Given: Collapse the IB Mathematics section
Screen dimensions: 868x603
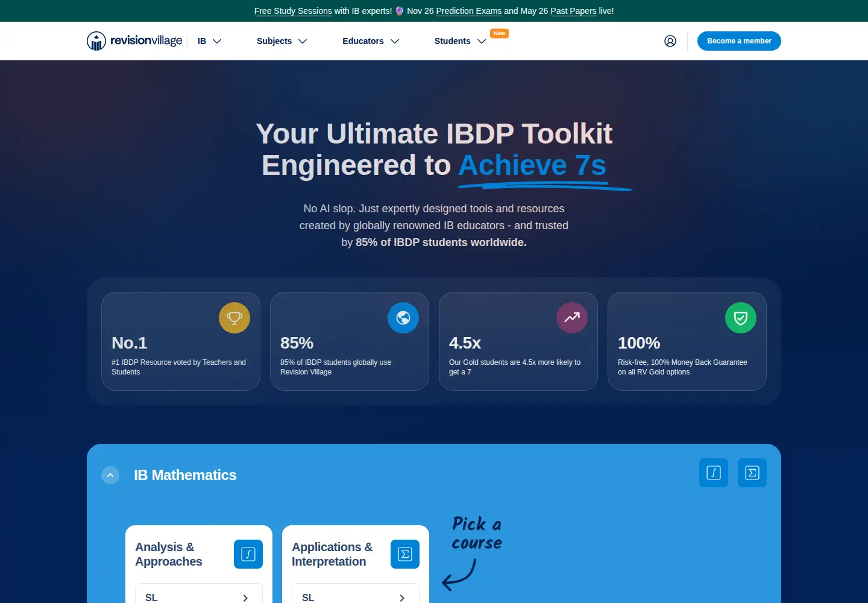Looking at the screenshot, I should [x=110, y=475].
